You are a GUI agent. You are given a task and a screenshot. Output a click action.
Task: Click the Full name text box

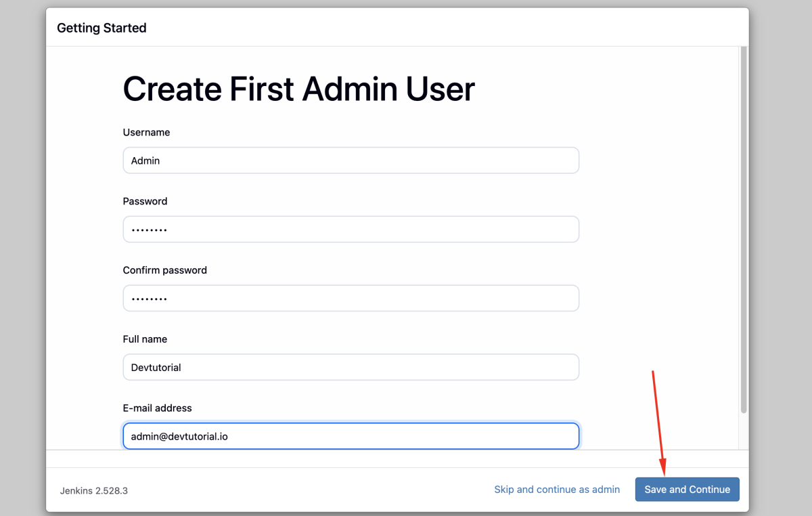tap(351, 368)
